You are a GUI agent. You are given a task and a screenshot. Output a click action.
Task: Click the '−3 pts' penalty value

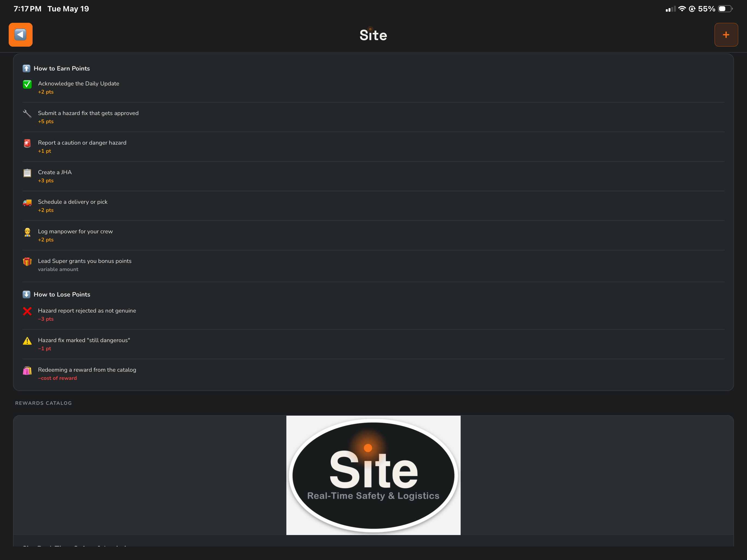point(46,319)
